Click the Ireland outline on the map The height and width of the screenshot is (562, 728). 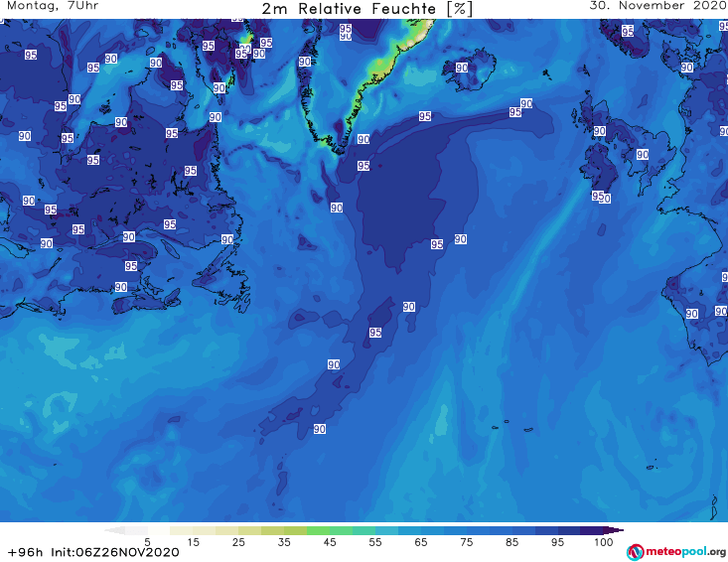pyautogui.click(x=600, y=168)
